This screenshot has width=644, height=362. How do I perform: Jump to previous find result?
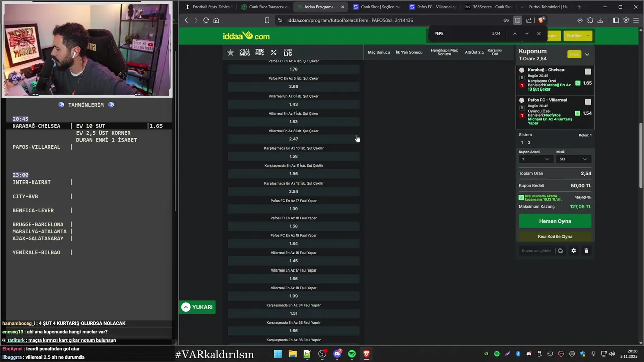pos(515,34)
